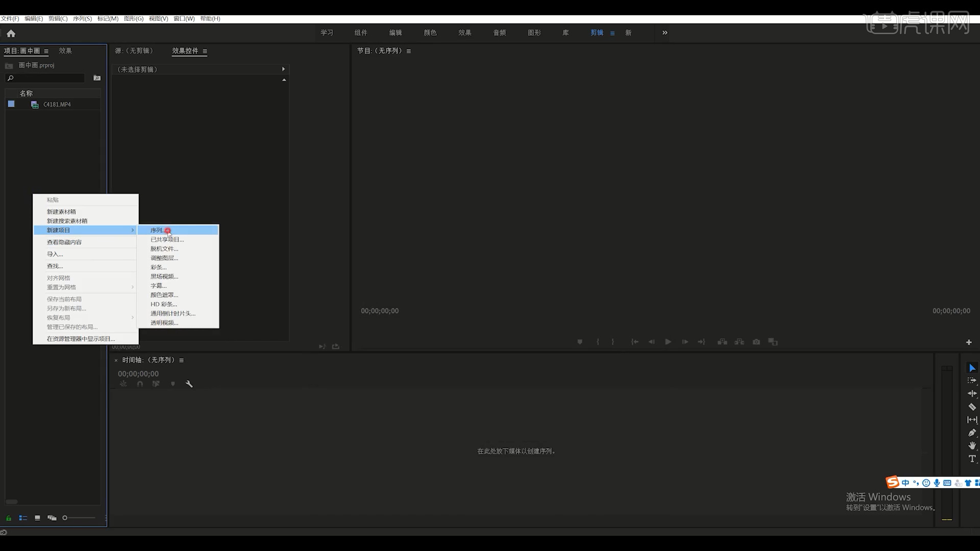Click the Sogou input method S icon
The height and width of the screenshot is (551, 980).
coord(892,482)
